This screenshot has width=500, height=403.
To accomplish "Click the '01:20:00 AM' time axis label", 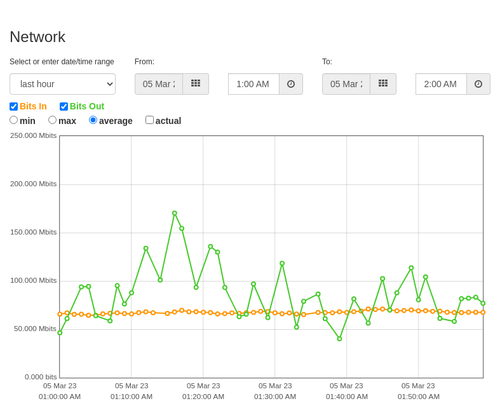I will 203,397.
